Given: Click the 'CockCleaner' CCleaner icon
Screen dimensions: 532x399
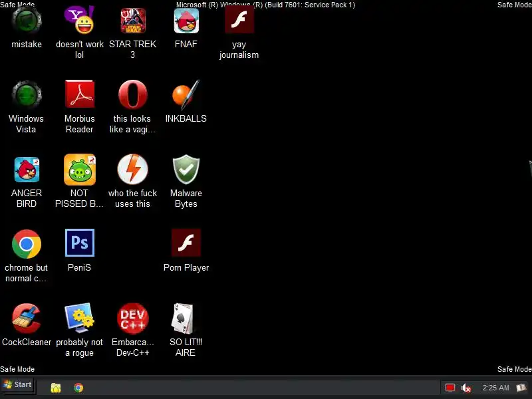Looking at the screenshot, I should tap(27, 319).
